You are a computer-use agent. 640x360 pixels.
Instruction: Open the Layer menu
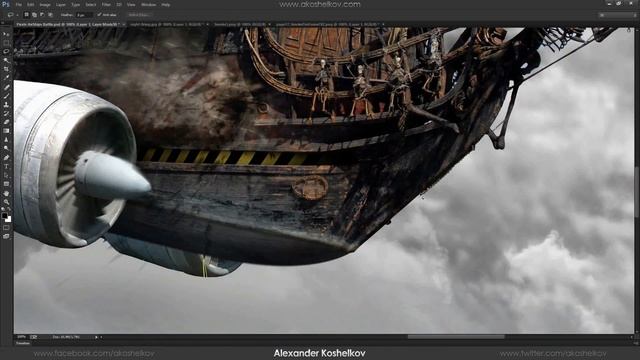pyautogui.click(x=61, y=4)
